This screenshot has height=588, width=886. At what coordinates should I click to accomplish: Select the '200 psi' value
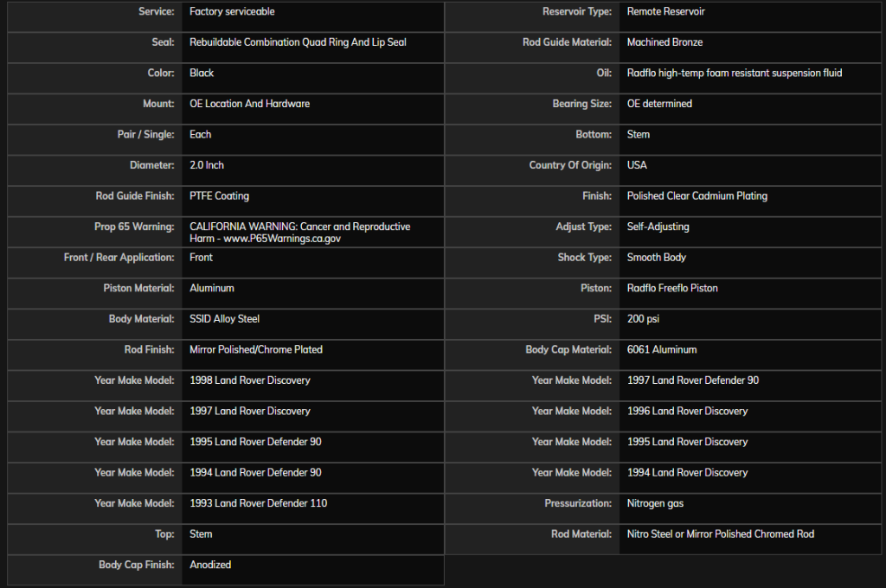pos(643,318)
